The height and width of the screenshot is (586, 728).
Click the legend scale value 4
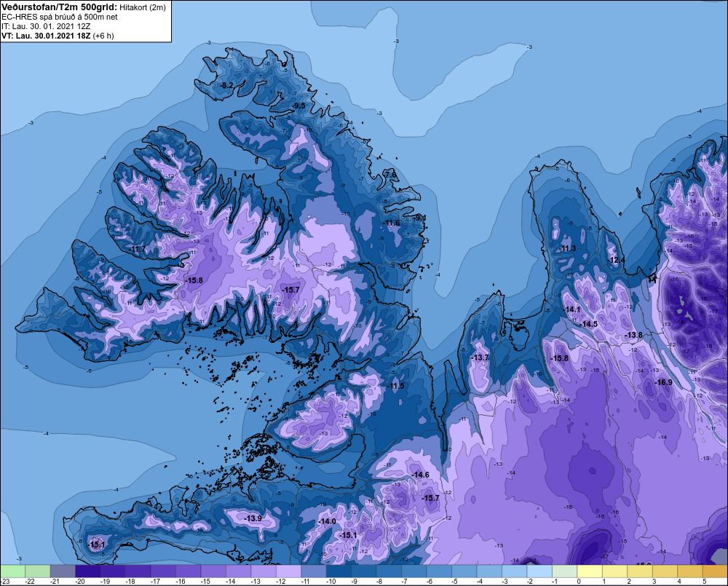pyautogui.click(x=679, y=582)
